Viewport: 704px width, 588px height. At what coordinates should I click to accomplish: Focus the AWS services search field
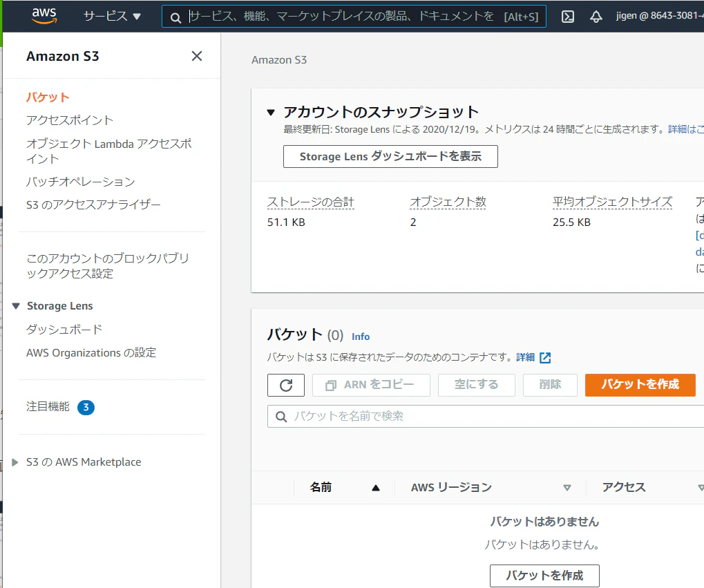(354, 17)
